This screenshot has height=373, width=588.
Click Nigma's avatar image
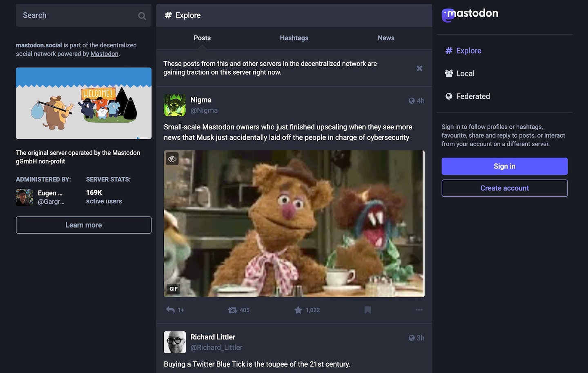pyautogui.click(x=175, y=105)
